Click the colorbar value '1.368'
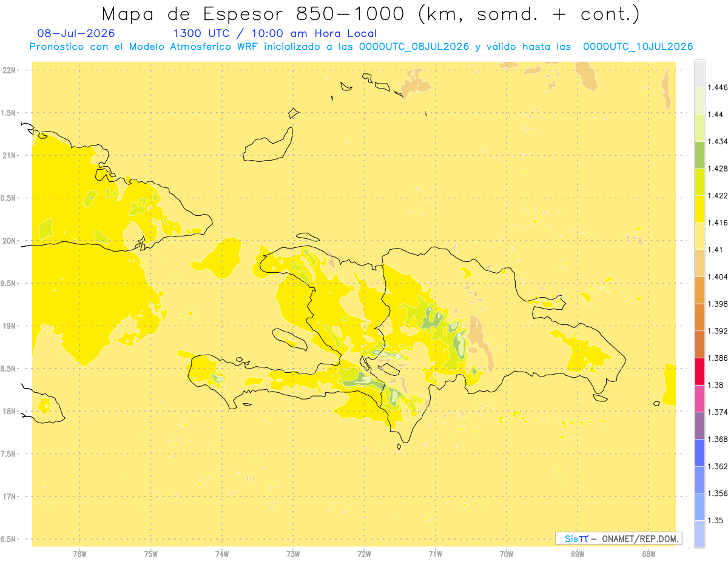The height and width of the screenshot is (562, 728). pyautogui.click(x=717, y=439)
